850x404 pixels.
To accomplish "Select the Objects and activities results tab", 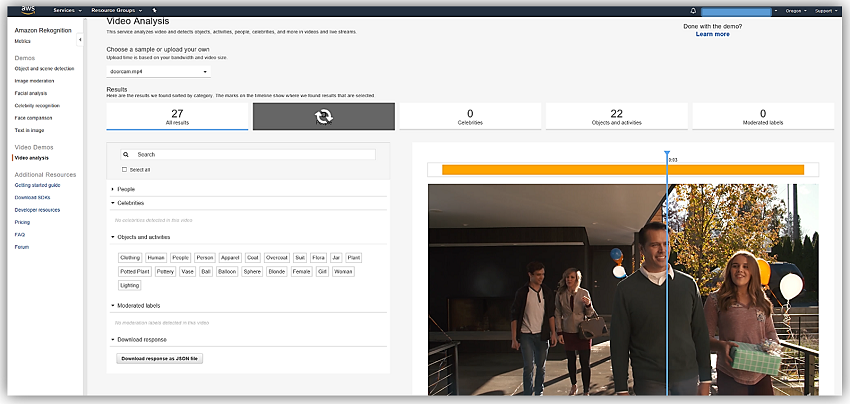I will pyautogui.click(x=616, y=116).
